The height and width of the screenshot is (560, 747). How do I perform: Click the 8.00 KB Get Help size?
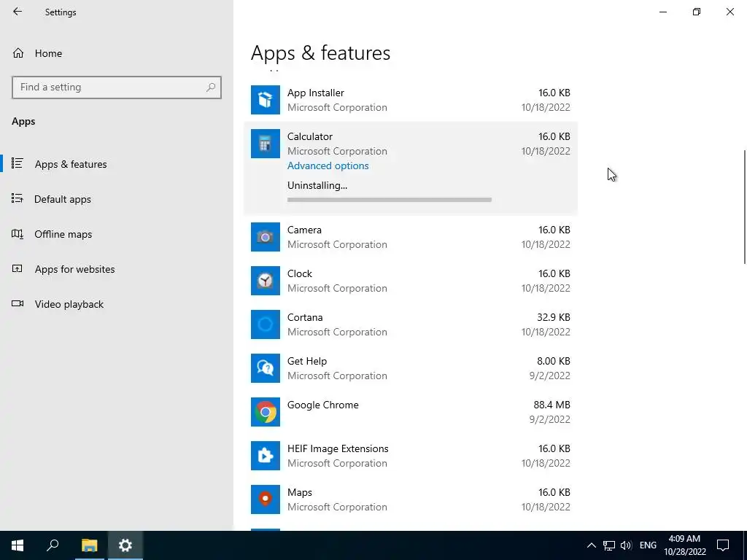click(553, 361)
